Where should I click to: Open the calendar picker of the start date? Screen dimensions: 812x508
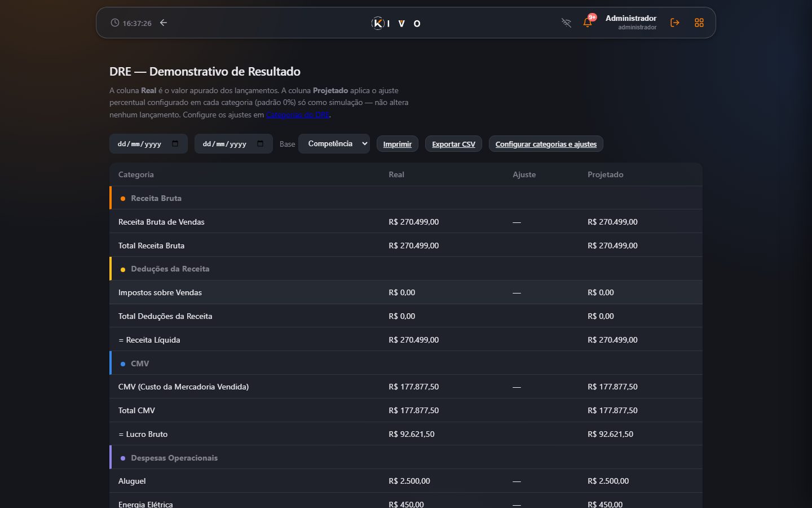click(175, 143)
